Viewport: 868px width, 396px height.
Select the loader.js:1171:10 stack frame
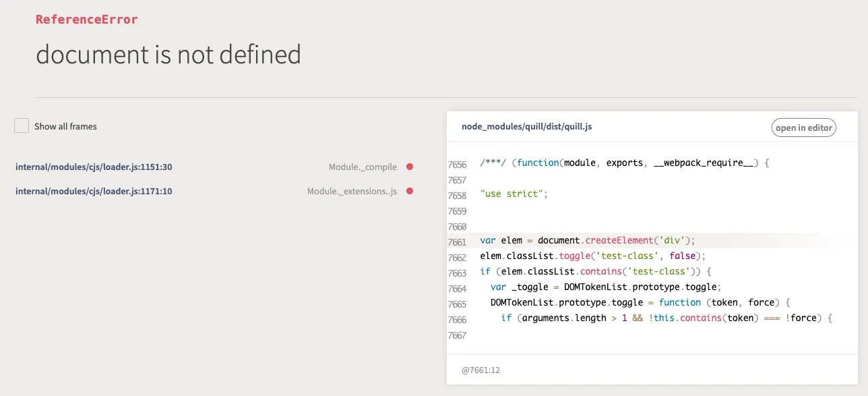pyautogui.click(x=94, y=191)
